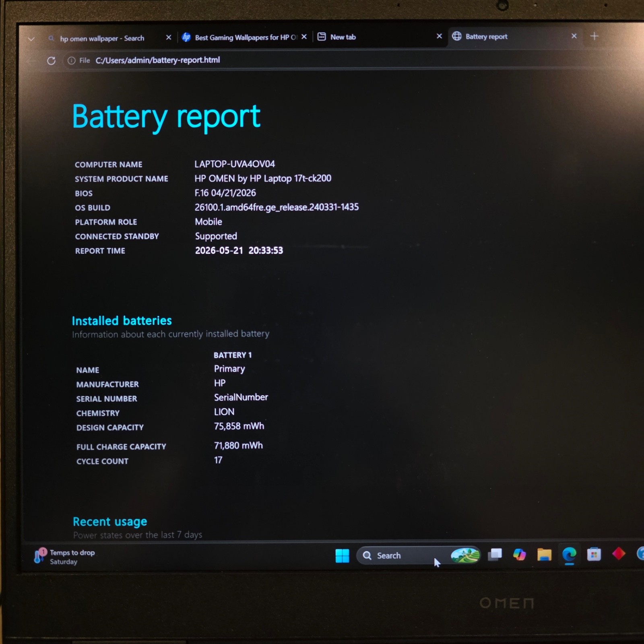Viewport: 644px width, 644px height.
Task: Click the File info icon in address bar
Action: tap(72, 60)
